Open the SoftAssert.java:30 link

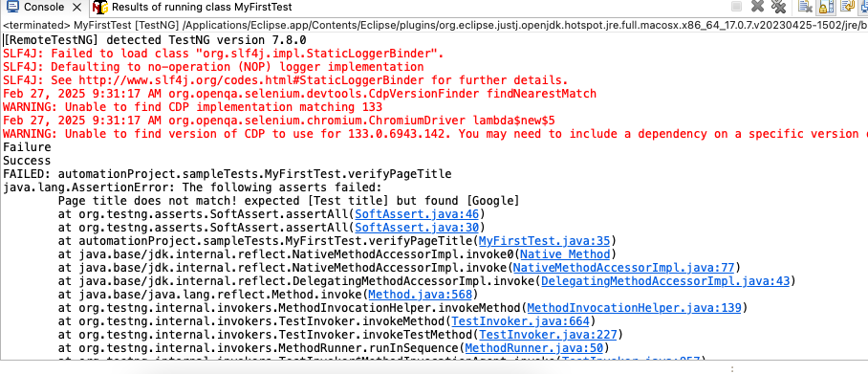(418, 227)
